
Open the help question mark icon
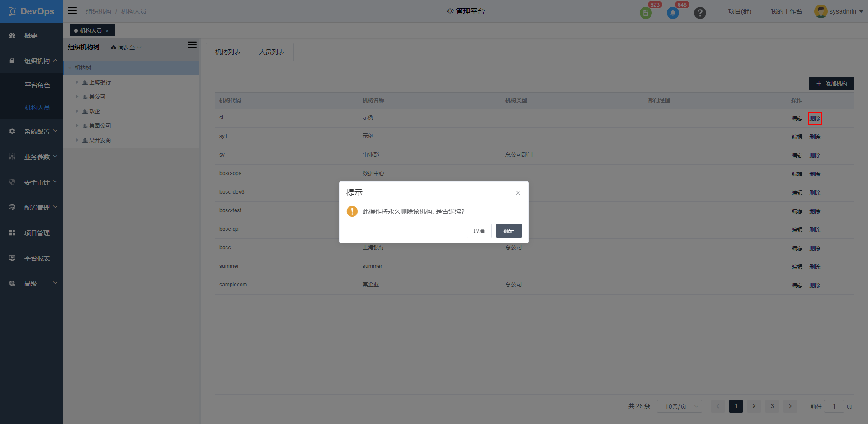coord(700,13)
